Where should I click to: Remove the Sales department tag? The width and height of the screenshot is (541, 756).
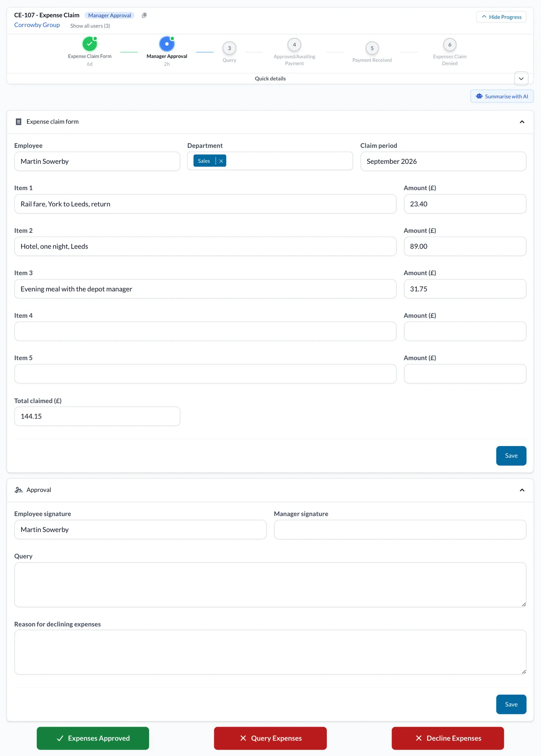(x=221, y=161)
